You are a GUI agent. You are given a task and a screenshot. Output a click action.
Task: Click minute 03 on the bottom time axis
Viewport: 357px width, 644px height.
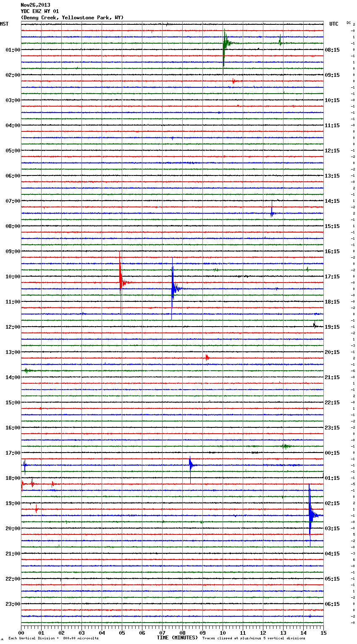[81, 632]
